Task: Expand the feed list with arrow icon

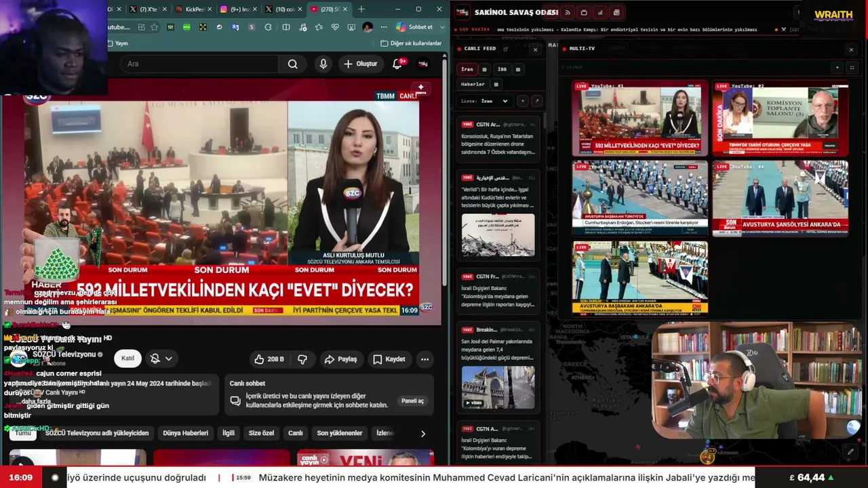Action: coord(536,101)
